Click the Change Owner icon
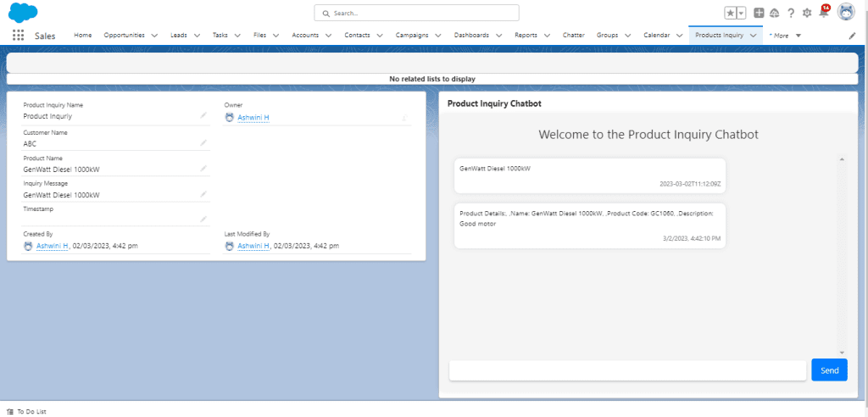The width and height of the screenshot is (868, 417). 405,118
